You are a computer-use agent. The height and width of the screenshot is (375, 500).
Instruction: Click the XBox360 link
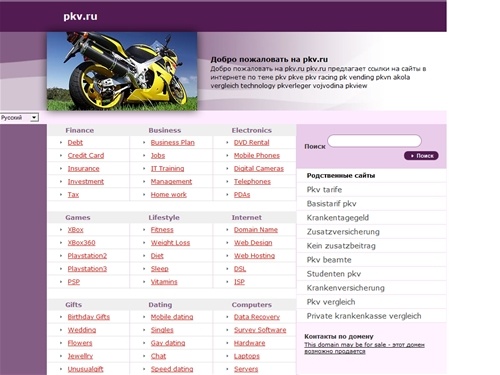(82, 242)
